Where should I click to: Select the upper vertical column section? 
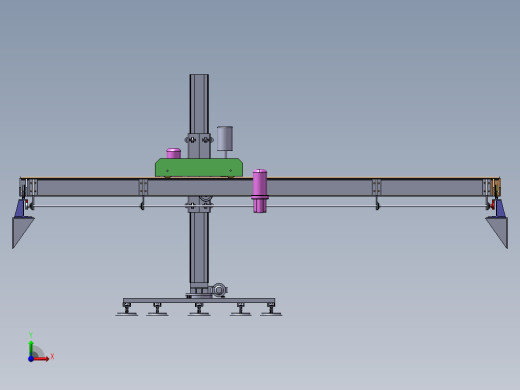coord(199,103)
